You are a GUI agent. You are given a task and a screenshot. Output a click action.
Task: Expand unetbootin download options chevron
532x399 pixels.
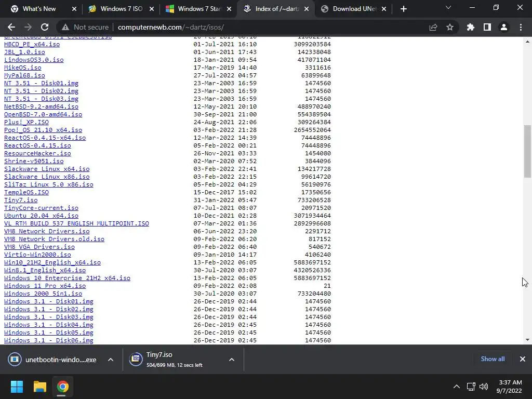[x=111, y=360]
